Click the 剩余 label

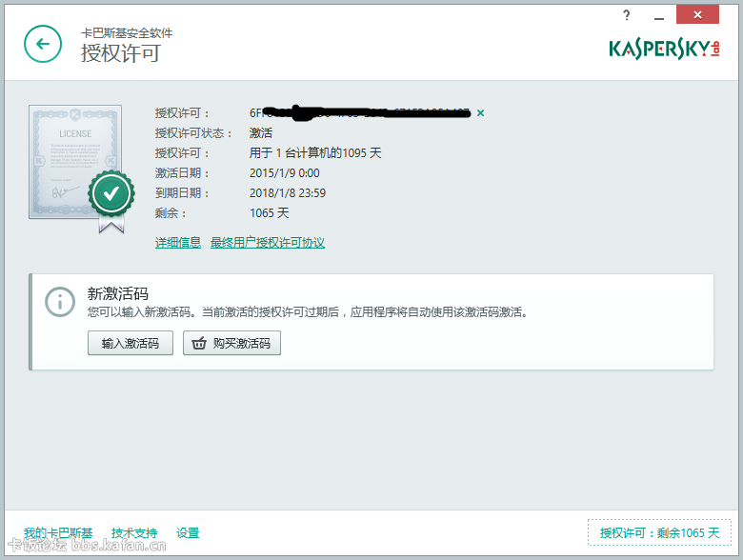tap(171, 212)
